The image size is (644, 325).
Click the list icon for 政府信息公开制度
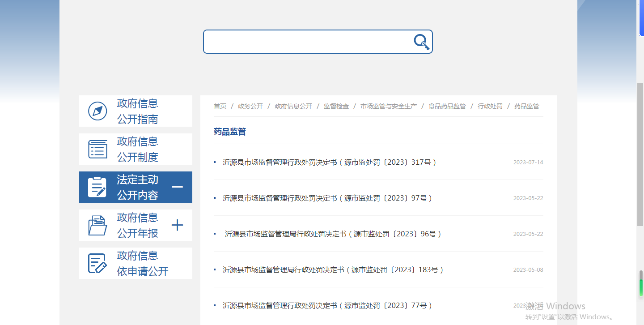[97, 149]
